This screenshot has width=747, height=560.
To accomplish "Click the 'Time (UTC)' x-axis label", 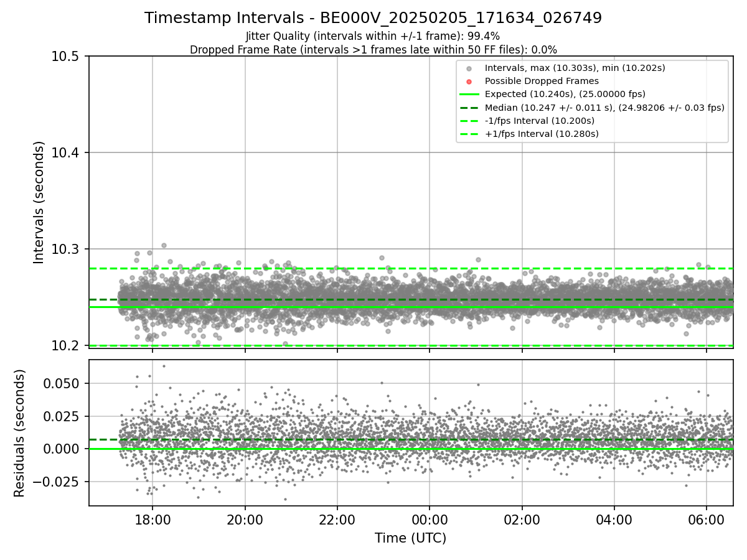I will click(410, 538).
